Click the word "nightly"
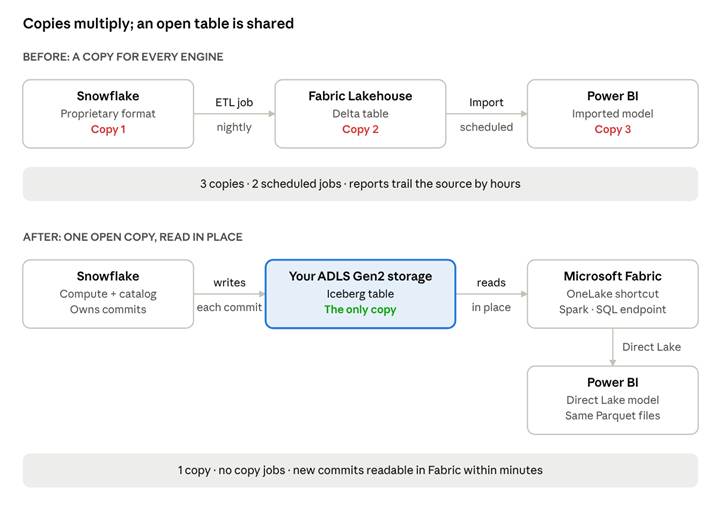Screen dimensions: 721x517 tap(234, 127)
